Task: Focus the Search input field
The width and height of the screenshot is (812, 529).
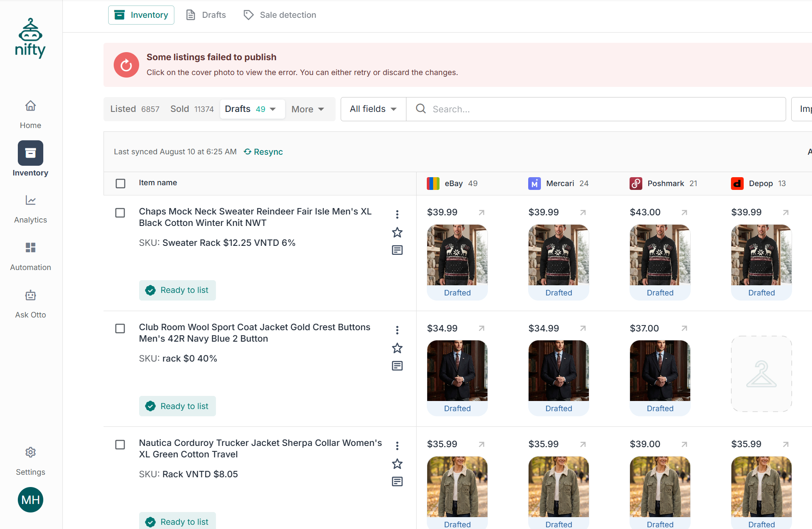Action: pos(596,109)
